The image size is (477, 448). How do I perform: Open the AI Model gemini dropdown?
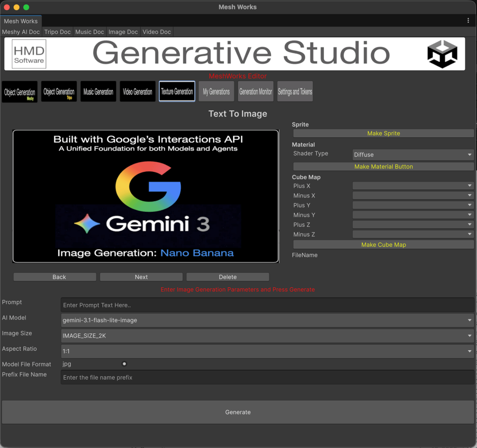[x=267, y=320]
